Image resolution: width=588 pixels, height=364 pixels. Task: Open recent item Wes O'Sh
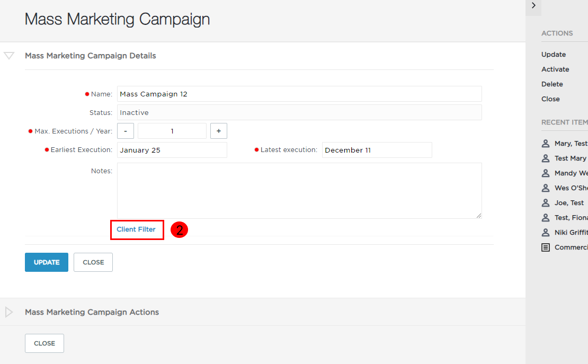coord(571,188)
